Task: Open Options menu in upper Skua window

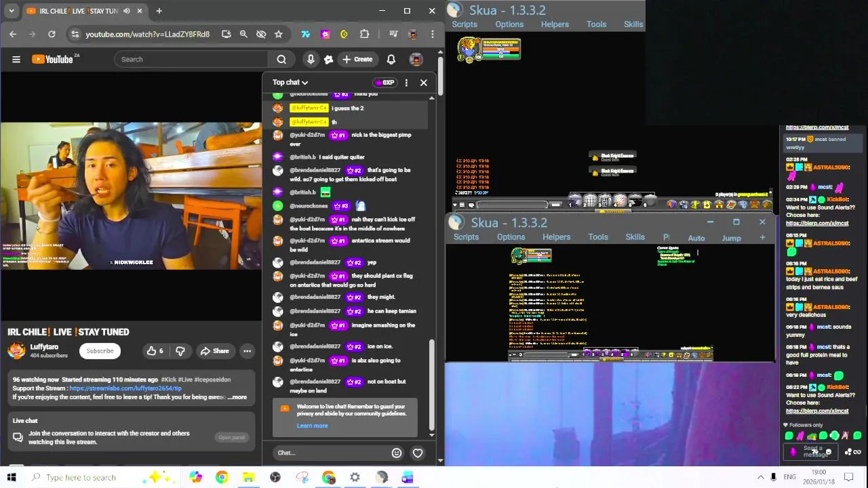Action: (x=509, y=24)
